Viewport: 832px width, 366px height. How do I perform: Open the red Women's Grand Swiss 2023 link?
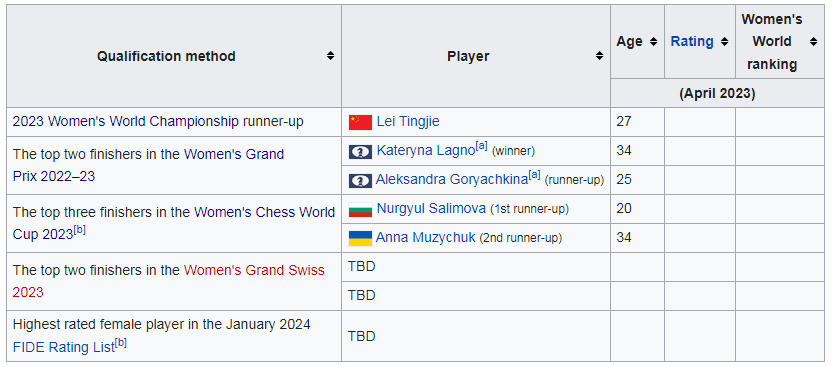pyautogui.click(x=169, y=281)
